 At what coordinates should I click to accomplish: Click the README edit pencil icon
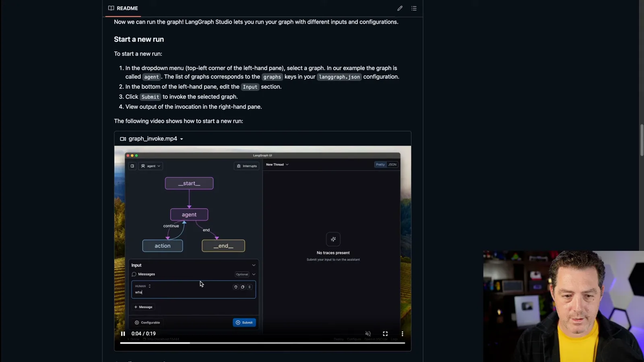click(x=400, y=8)
